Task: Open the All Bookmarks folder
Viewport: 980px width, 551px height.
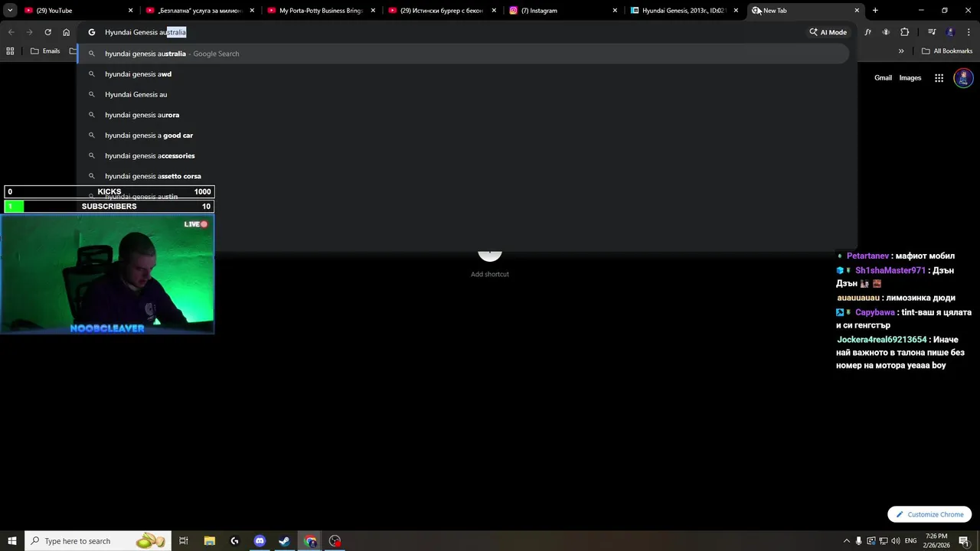Action: coord(947,51)
